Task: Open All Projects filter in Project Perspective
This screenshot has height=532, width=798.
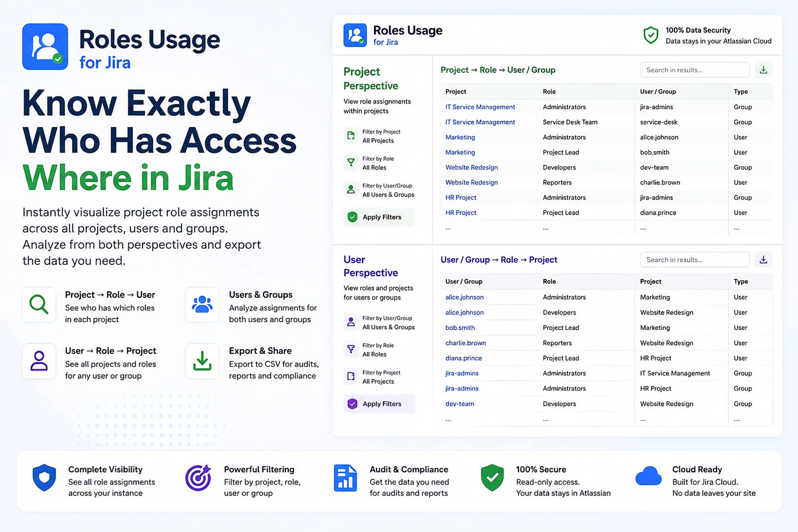Action: 378,141
